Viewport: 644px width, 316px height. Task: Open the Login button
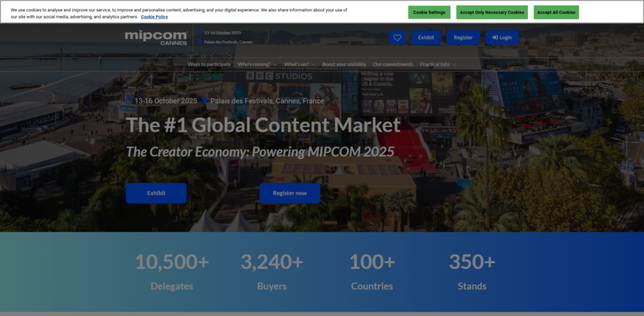pyautogui.click(x=502, y=37)
